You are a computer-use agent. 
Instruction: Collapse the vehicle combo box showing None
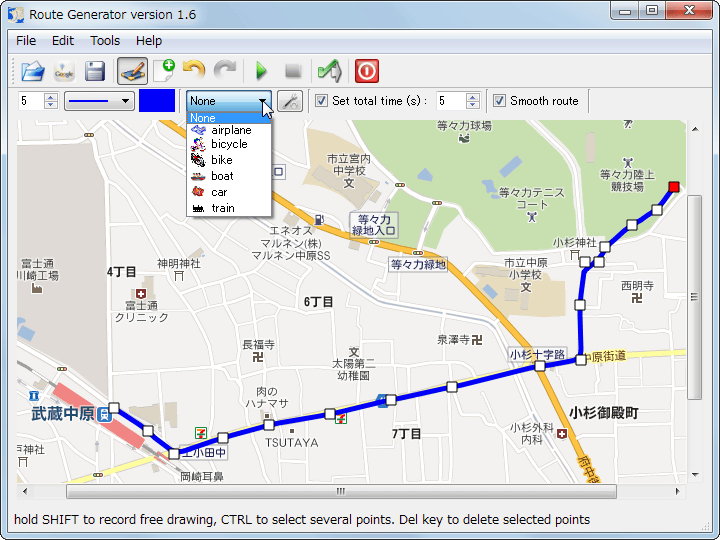click(x=229, y=101)
